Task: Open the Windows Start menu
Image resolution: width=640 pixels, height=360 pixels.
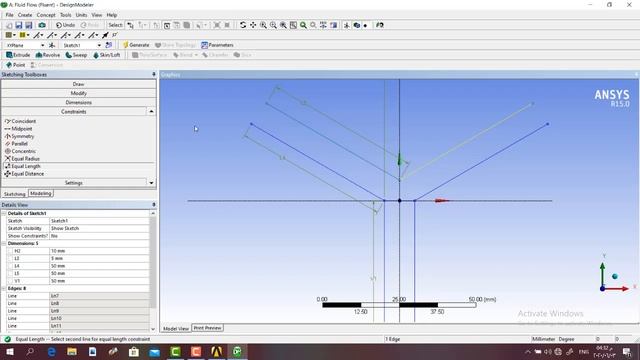Action: tap(9, 351)
